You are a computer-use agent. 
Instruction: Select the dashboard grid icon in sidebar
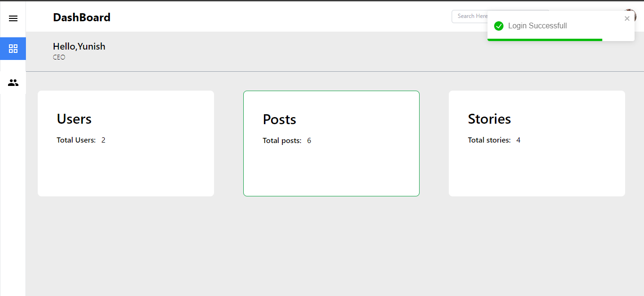pos(13,49)
